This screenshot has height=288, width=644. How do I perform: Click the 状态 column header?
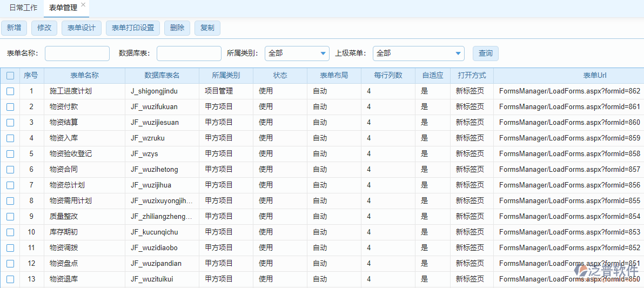pyautogui.click(x=280, y=76)
